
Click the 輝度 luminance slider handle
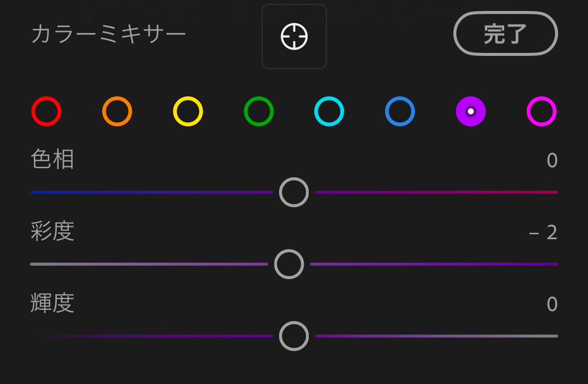(x=294, y=336)
